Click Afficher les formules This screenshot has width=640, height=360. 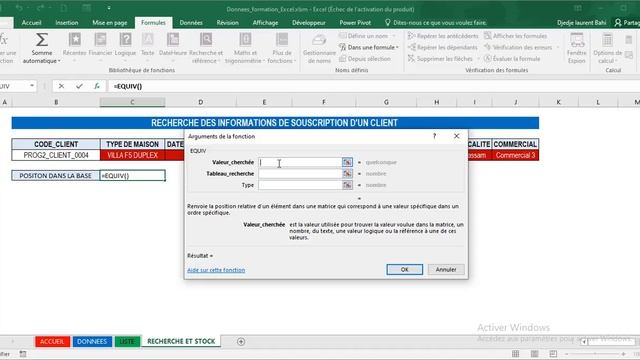516,36
